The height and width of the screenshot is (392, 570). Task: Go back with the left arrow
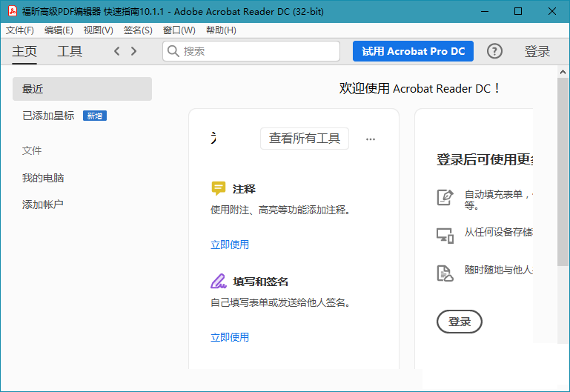coord(116,51)
